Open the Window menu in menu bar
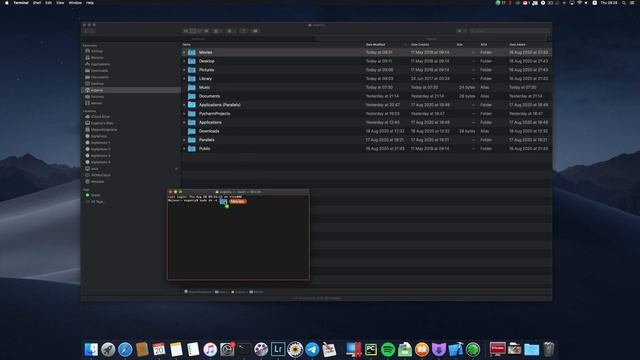Image resolution: width=640 pixels, height=360 pixels. 75,3
